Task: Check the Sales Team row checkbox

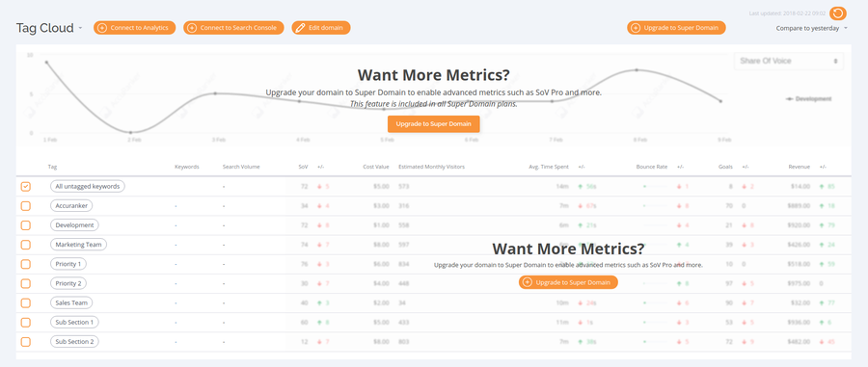Action: click(x=25, y=302)
